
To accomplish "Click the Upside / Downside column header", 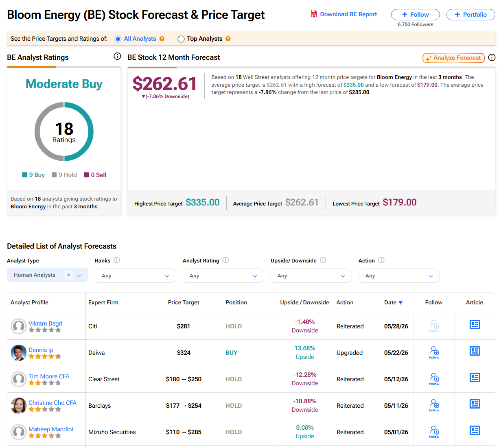I will pyautogui.click(x=304, y=302).
